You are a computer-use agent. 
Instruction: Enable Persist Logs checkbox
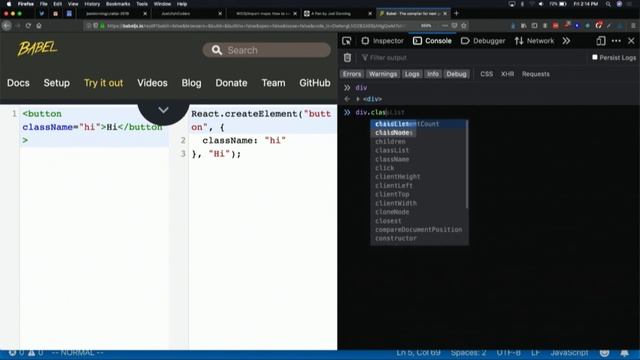tap(595, 57)
